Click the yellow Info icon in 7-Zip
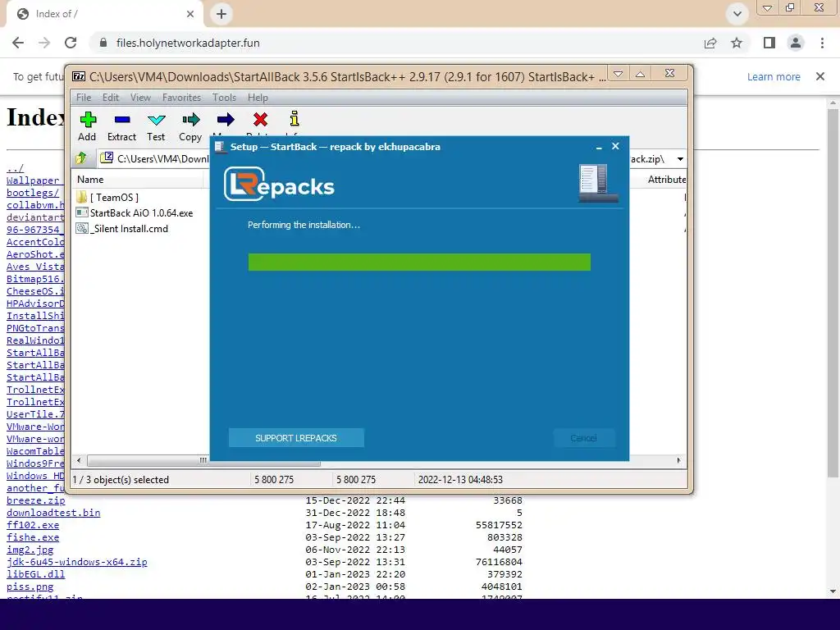The height and width of the screenshot is (630, 840). point(294,118)
